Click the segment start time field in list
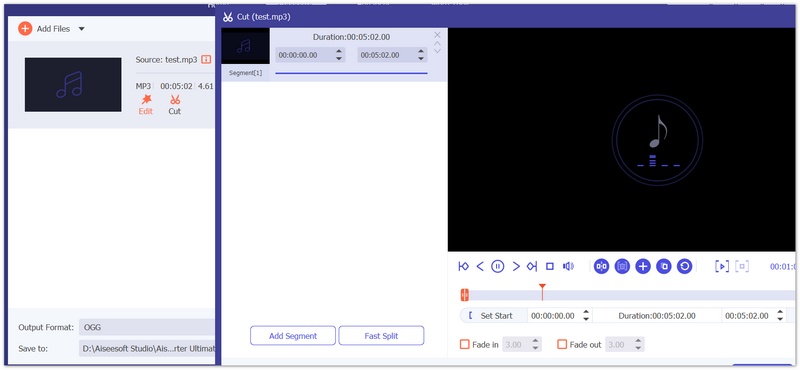The height and width of the screenshot is (370, 800). 305,55
